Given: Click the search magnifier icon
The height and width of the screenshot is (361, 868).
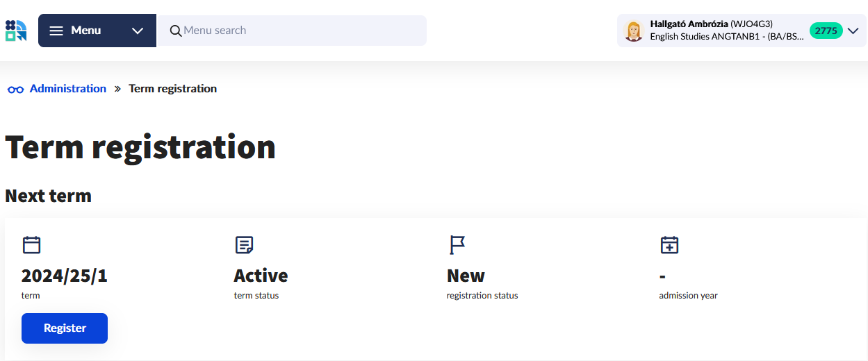Looking at the screenshot, I should 176,31.
